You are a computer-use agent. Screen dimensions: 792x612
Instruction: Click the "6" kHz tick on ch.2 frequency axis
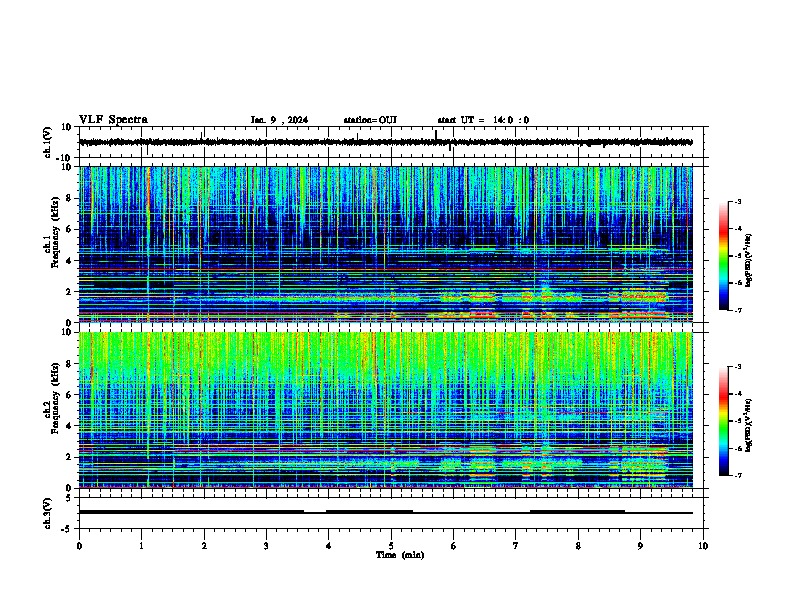70,395
